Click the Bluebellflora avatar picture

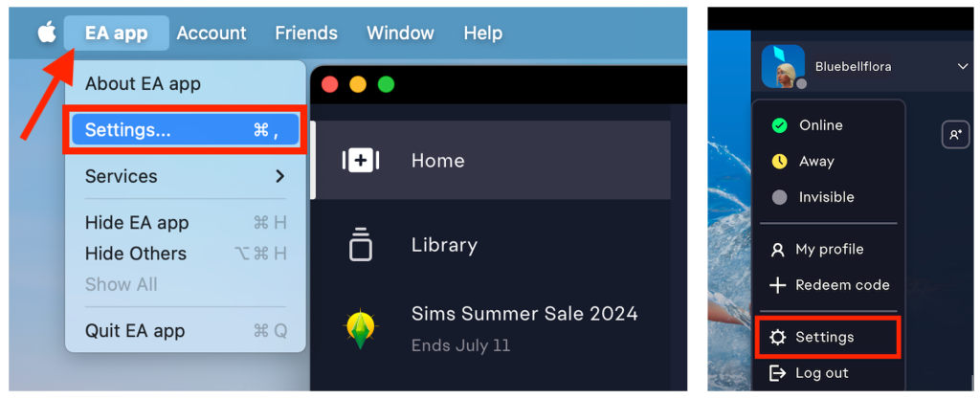pos(783,66)
